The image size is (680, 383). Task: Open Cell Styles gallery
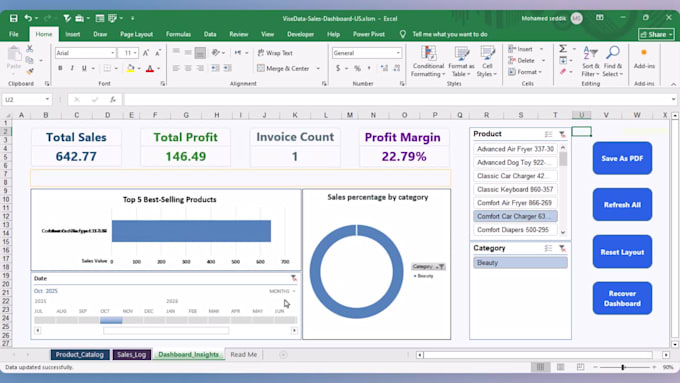tap(487, 61)
